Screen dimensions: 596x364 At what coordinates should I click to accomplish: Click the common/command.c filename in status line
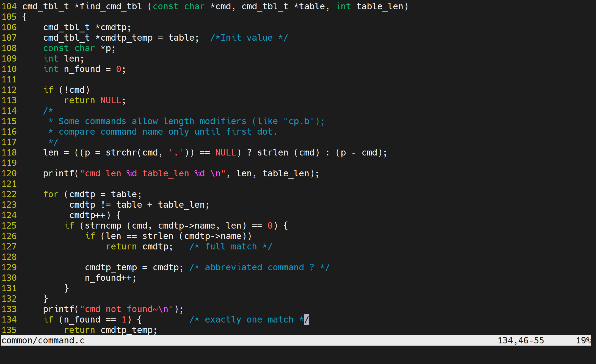(43, 340)
